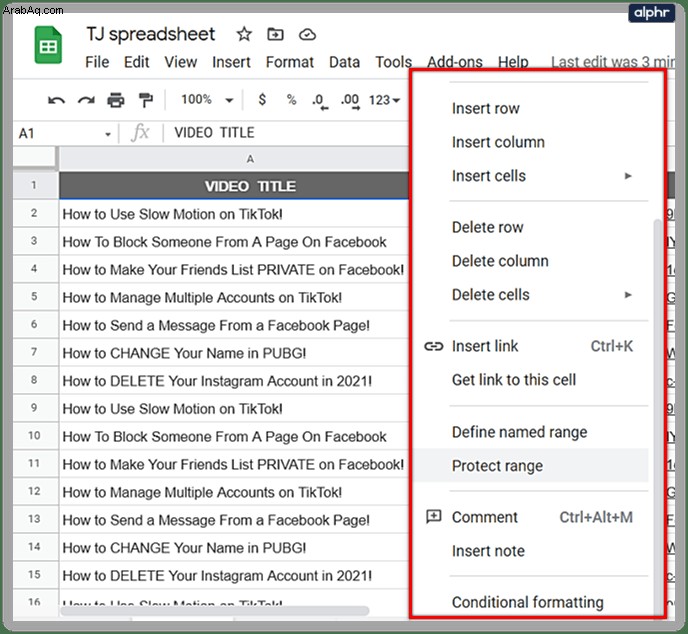Select row 10 header number
This screenshot has height=634, width=688.
(35, 436)
